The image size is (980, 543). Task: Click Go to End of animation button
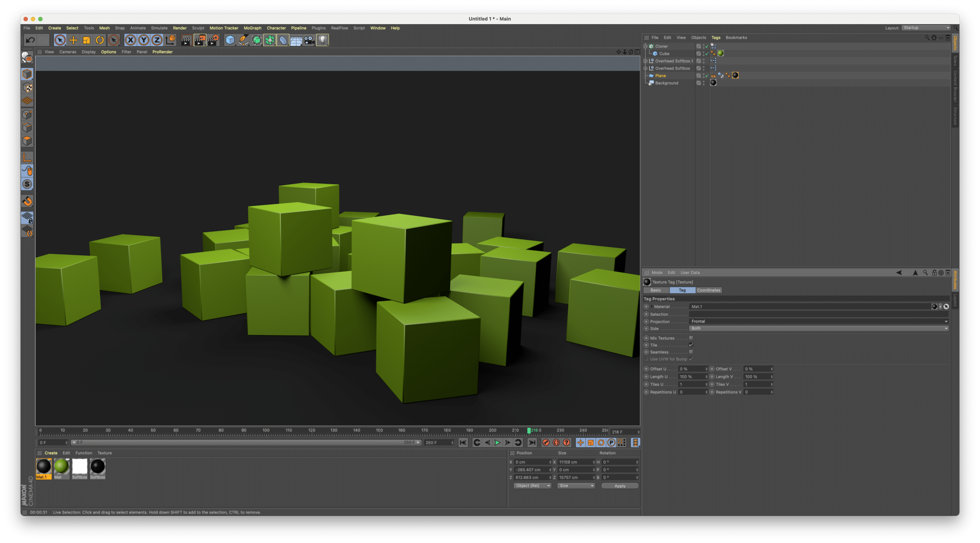532,442
